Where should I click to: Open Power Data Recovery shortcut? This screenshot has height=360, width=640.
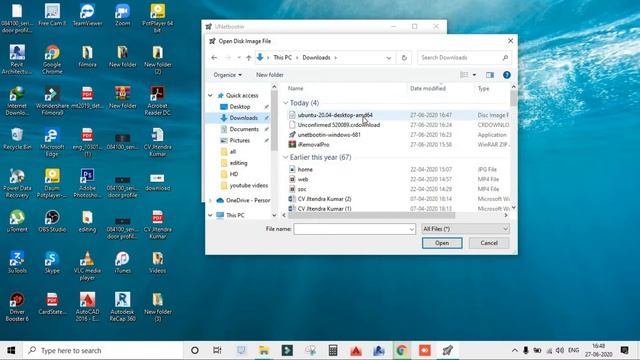(x=17, y=183)
